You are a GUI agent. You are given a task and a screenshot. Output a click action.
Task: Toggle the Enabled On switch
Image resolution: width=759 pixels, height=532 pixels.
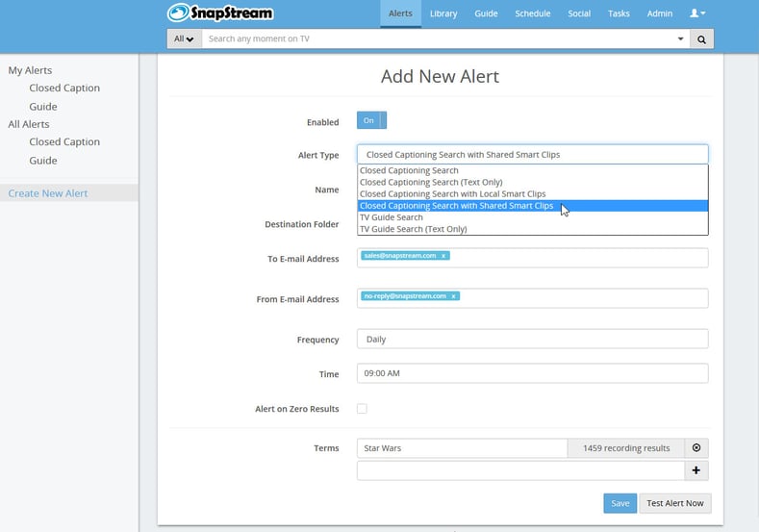coord(371,120)
